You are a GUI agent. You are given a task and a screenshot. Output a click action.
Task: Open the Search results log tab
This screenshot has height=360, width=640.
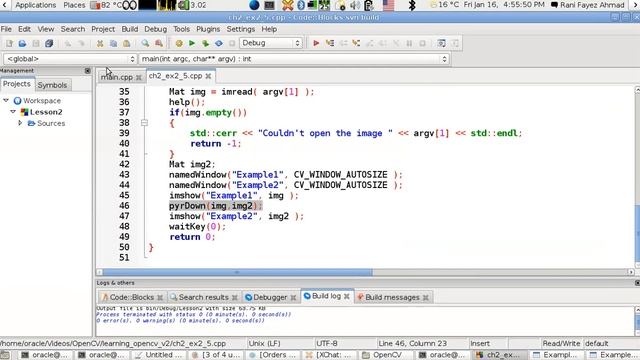pos(203,297)
